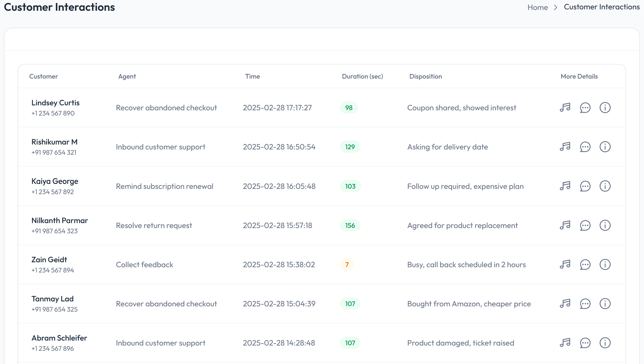Show info details for Rishikumar M
Image resolution: width=644 pixels, height=364 pixels.
(x=605, y=147)
